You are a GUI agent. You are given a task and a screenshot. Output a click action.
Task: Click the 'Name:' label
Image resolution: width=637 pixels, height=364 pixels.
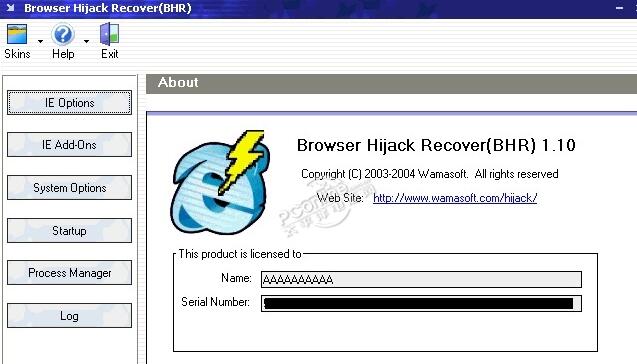pyautogui.click(x=236, y=278)
